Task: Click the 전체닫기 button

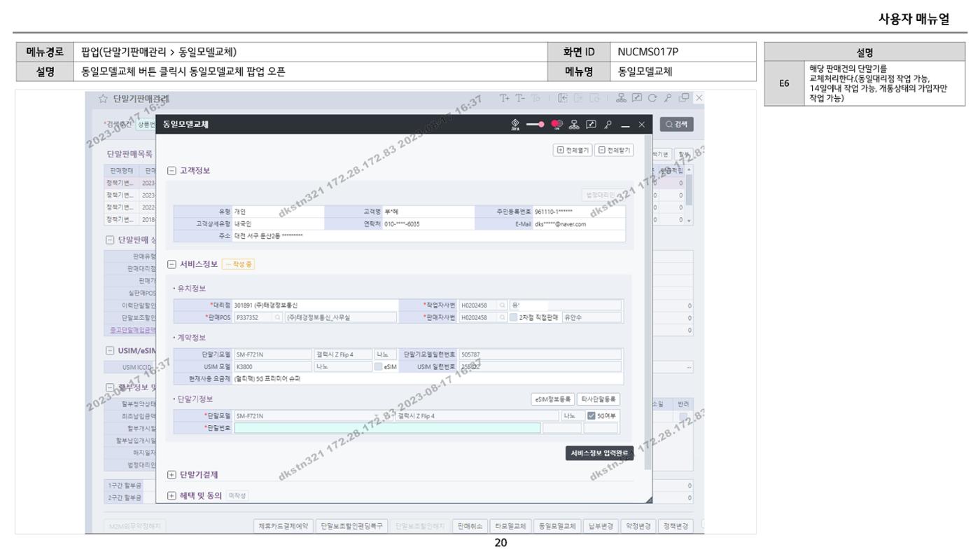Action: [615, 150]
